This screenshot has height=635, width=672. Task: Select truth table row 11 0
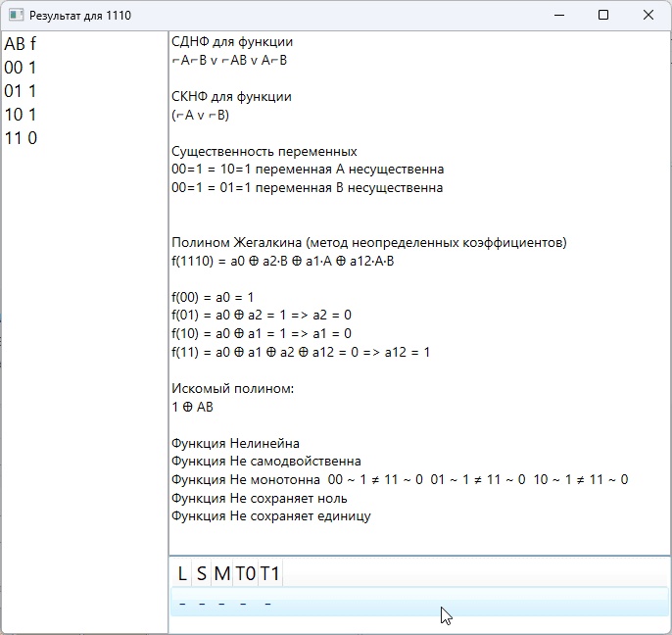coord(21,138)
